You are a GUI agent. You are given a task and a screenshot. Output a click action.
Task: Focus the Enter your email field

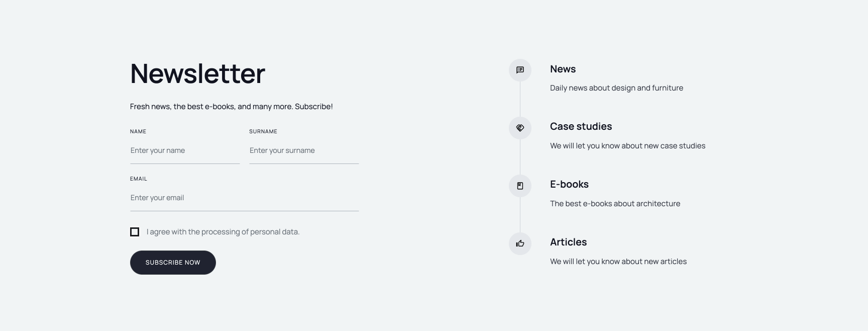coord(245,198)
